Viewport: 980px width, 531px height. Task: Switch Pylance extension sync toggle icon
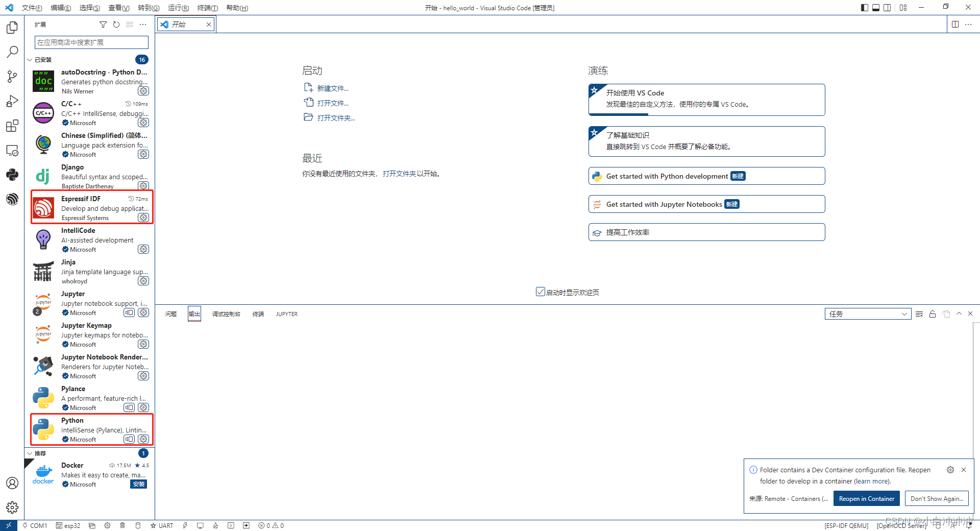pyautogui.click(x=129, y=407)
